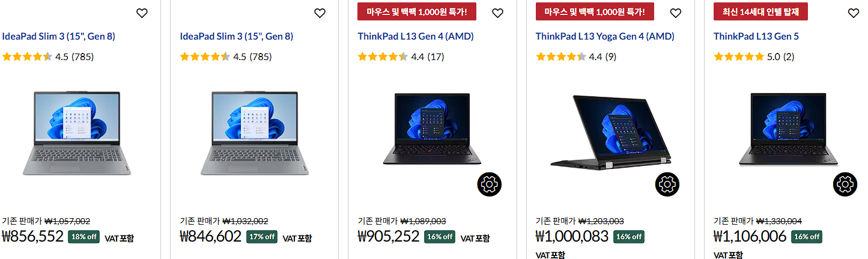This screenshot has height=259, width=868.
Task: Favorite the first IdeaPad Slim 3 with heart icon
Action: click(142, 13)
